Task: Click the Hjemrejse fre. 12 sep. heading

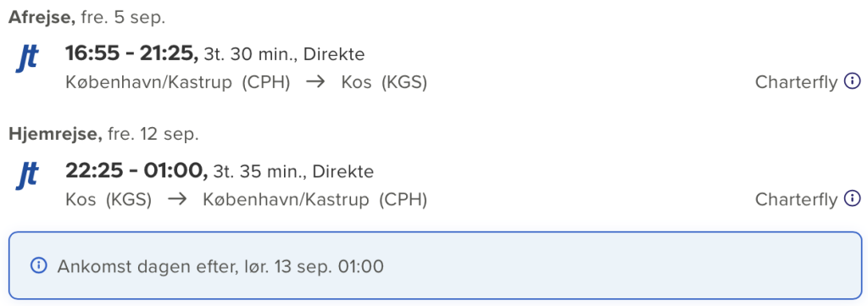Action: pos(103,133)
